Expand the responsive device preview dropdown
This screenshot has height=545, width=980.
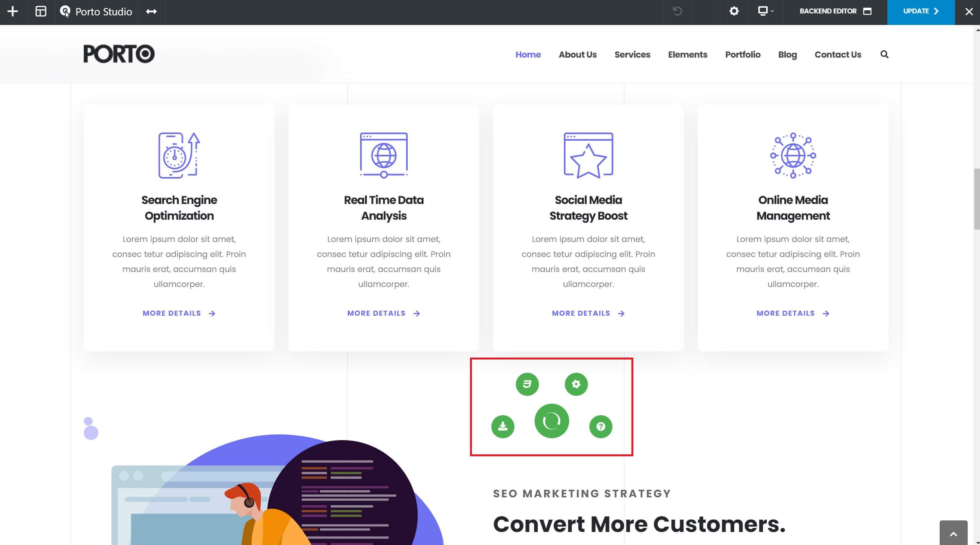(x=765, y=11)
